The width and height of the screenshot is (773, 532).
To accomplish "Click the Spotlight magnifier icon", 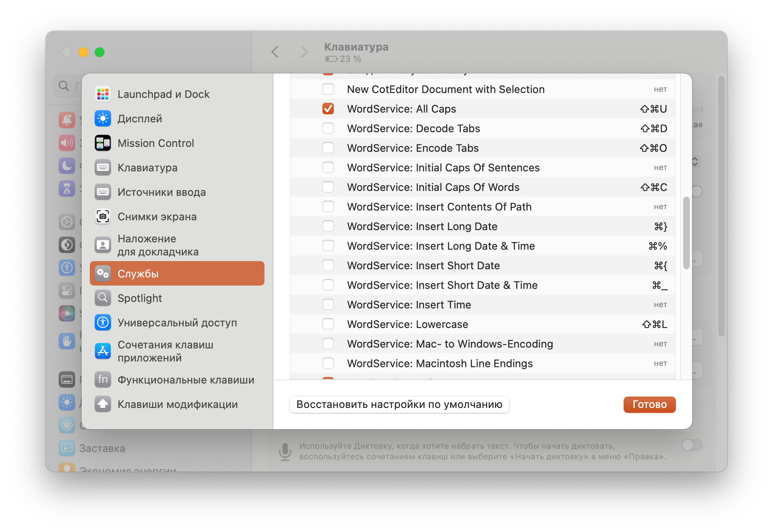I will pyautogui.click(x=103, y=298).
